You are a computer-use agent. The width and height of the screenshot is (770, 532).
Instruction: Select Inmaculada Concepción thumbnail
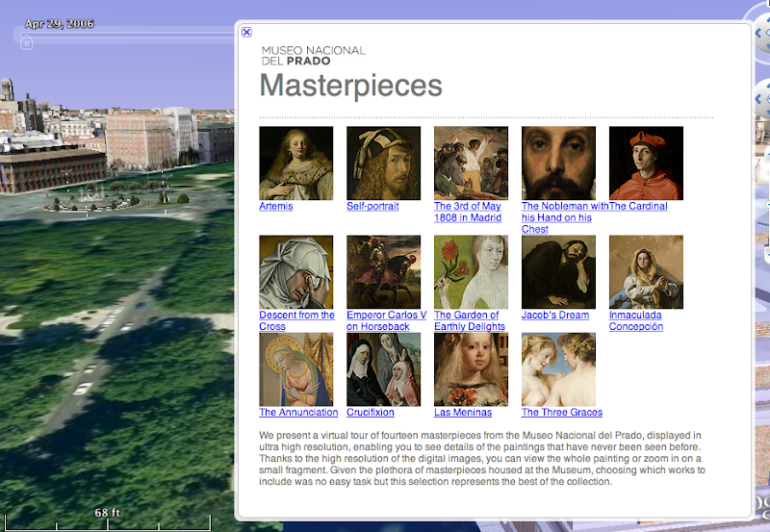coord(646,272)
